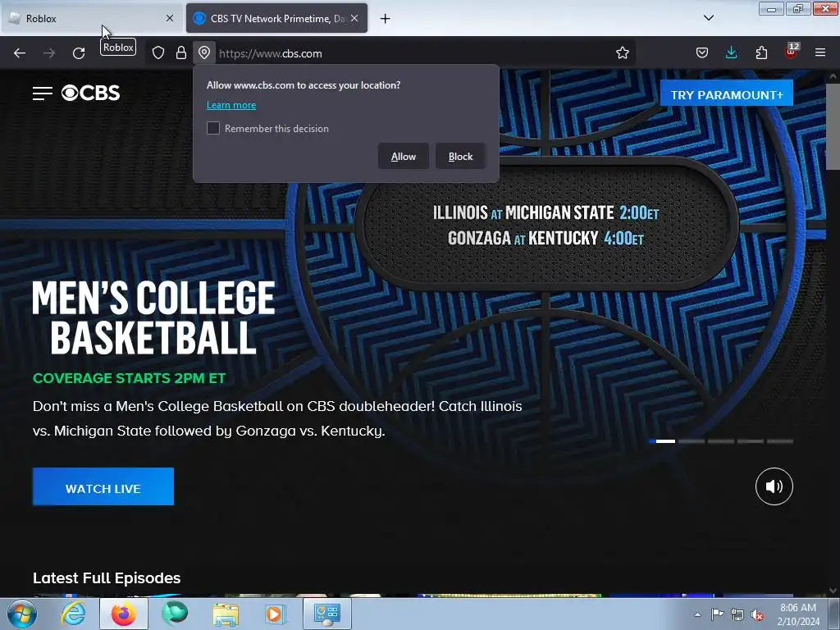The height and width of the screenshot is (630, 840).
Task: Block cbs.com location access
Action: [x=461, y=157]
